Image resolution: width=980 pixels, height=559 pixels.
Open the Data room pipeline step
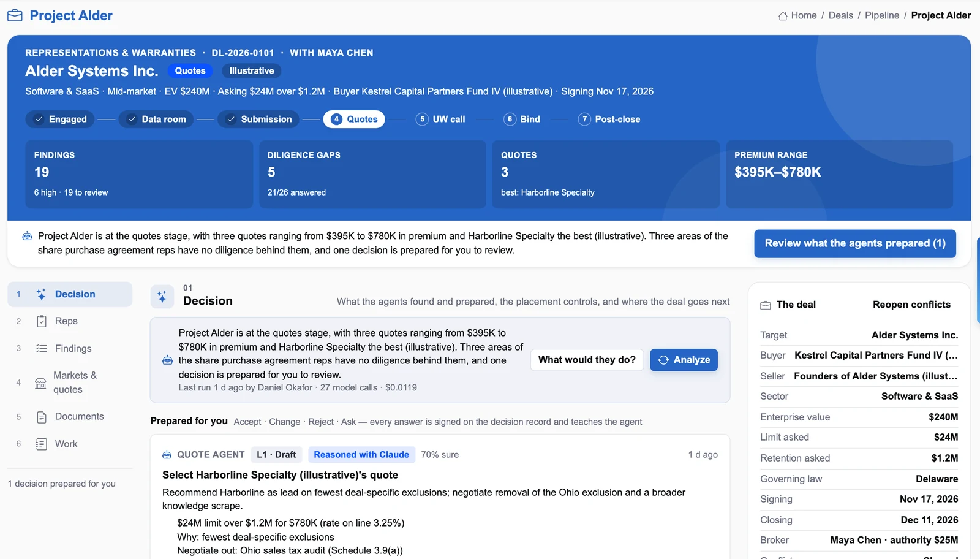tap(156, 119)
